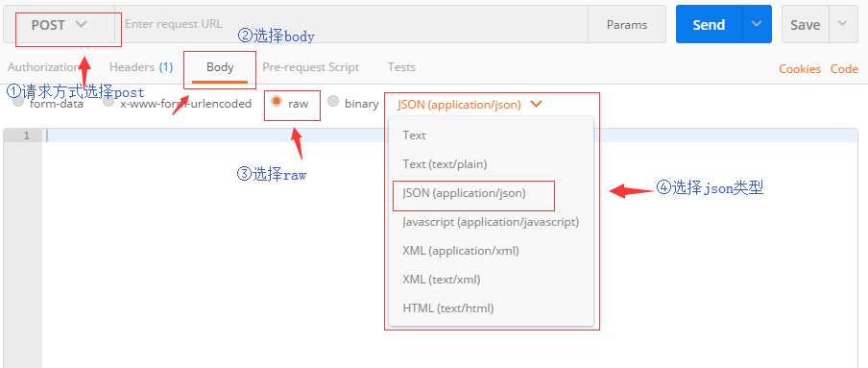Click the Enter request URL field
Viewport: 868px width, 368px height.
click(x=351, y=24)
